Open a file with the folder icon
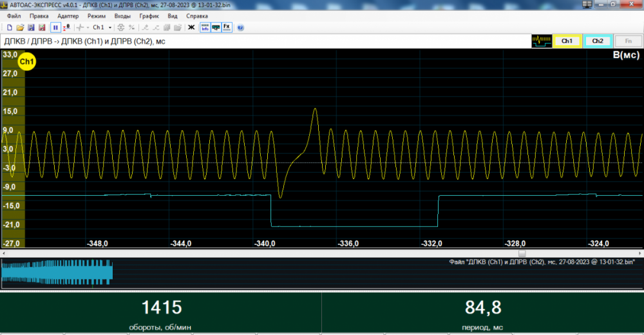 pos(20,28)
